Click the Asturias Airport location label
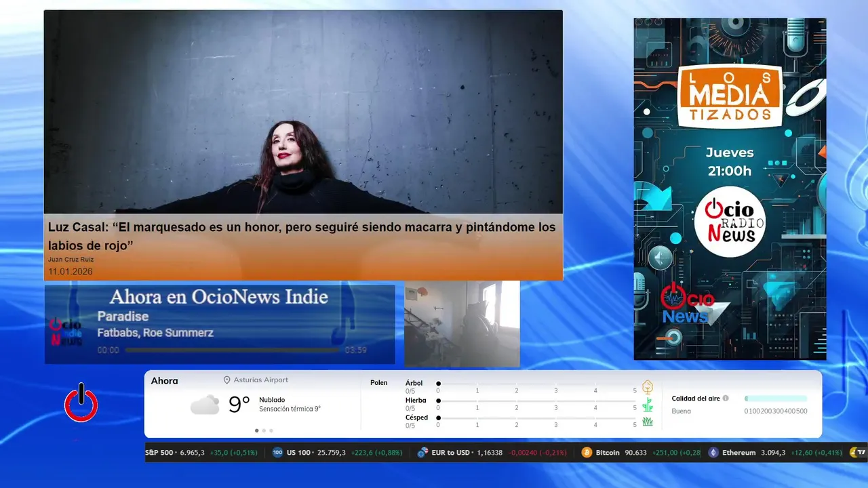This screenshot has height=488, width=868. [260, 380]
